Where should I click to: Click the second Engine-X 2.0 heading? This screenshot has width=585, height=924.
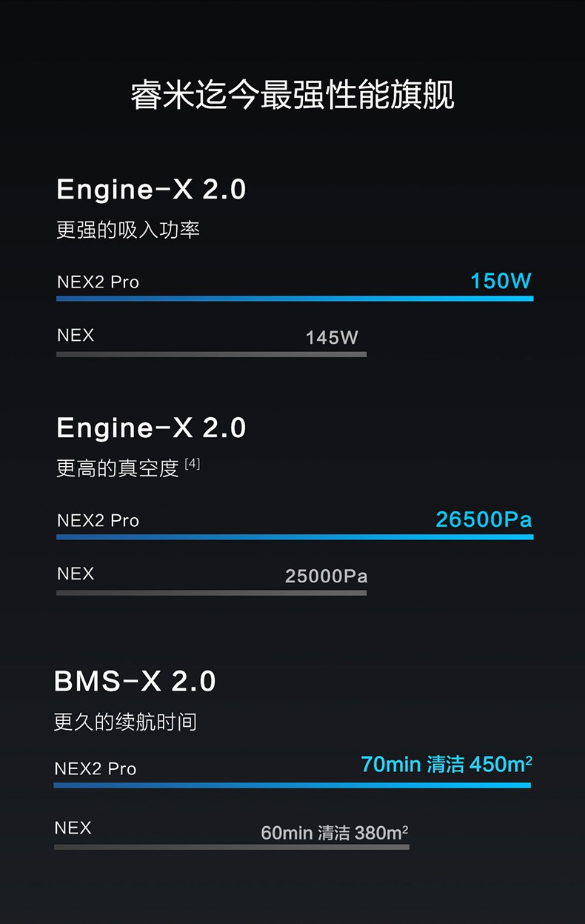(151, 428)
